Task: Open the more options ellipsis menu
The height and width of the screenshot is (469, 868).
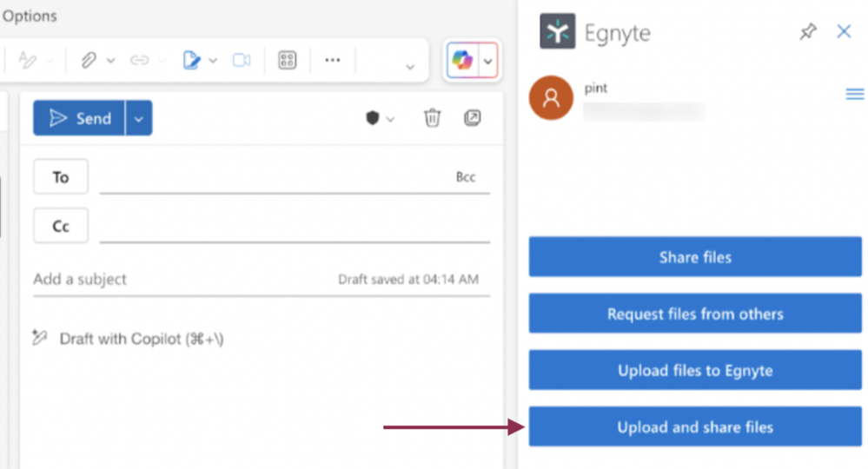Action: coord(332,60)
